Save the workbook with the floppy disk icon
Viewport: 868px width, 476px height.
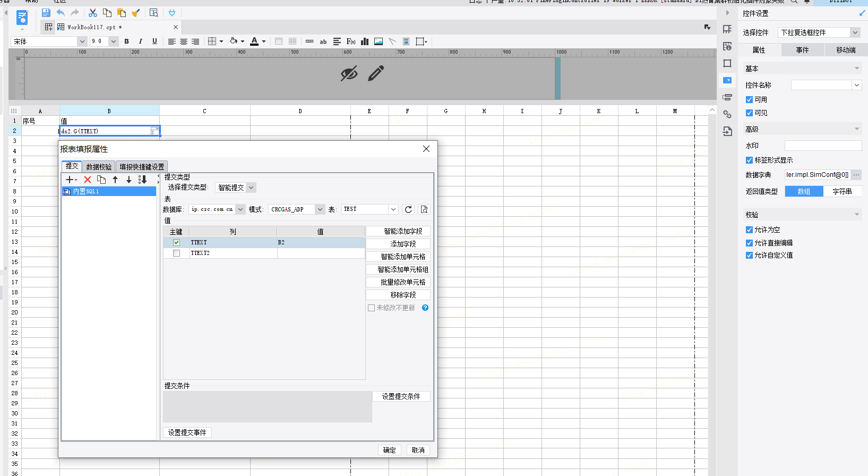click(46, 13)
